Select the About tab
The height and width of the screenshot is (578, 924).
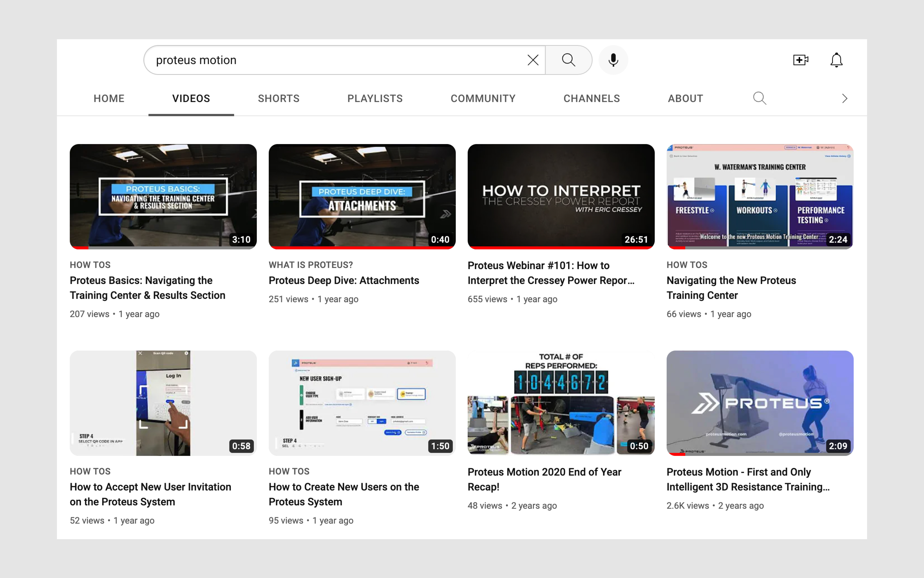(x=685, y=98)
